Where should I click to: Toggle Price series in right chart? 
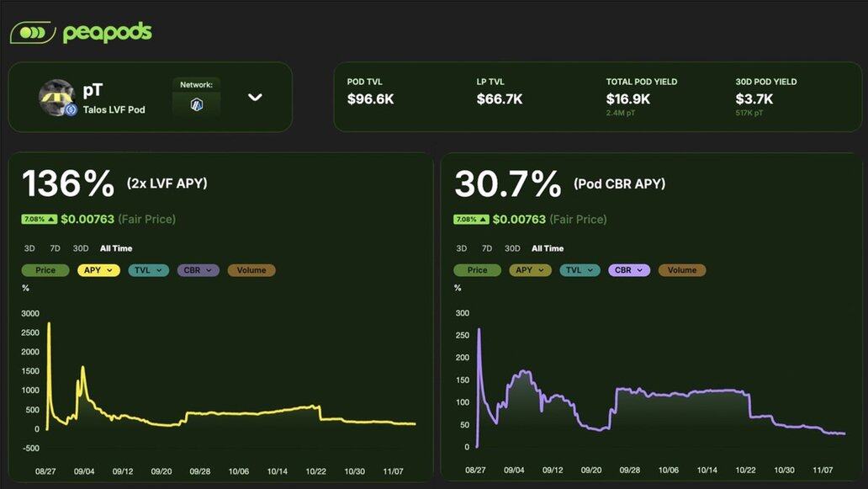(477, 270)
